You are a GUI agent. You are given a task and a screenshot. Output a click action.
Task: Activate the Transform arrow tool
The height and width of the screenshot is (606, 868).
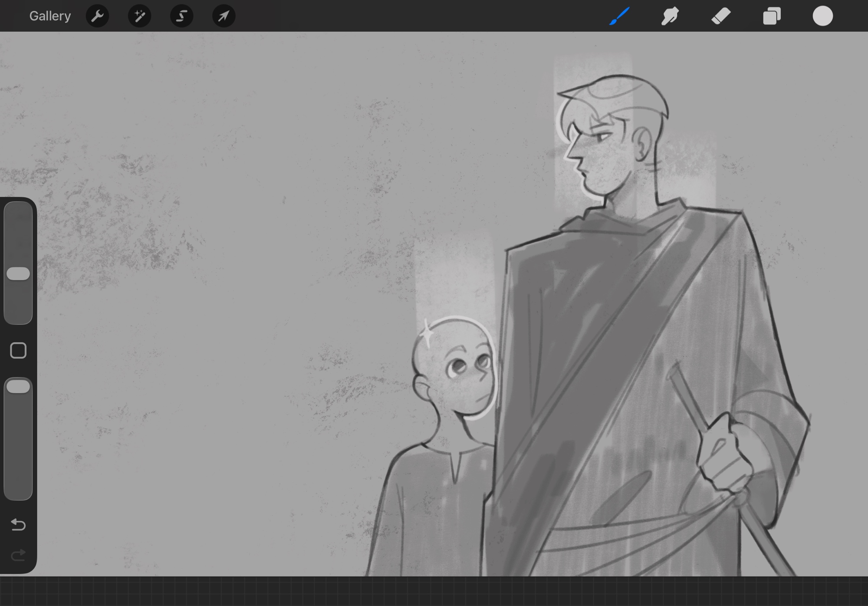(224, 16)
